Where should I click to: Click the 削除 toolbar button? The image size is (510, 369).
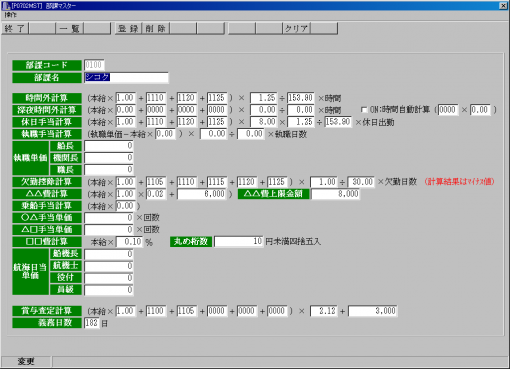point(156,29)
